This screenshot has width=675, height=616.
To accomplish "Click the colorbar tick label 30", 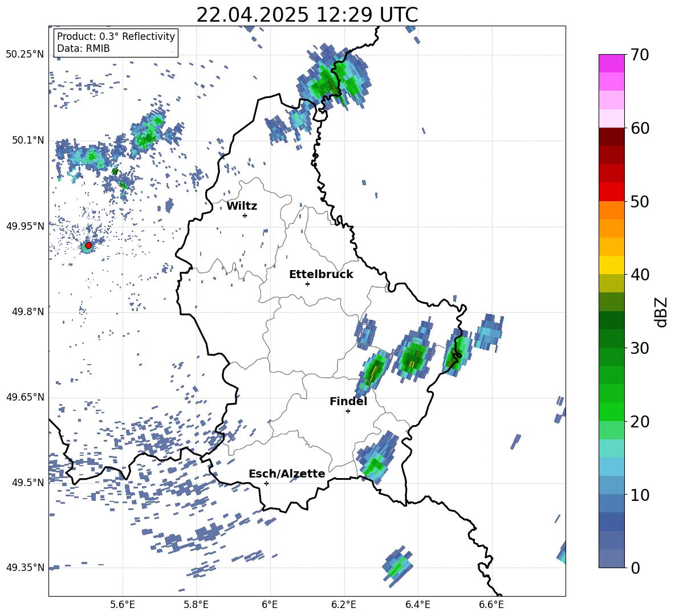I will [x=640, y=348].
